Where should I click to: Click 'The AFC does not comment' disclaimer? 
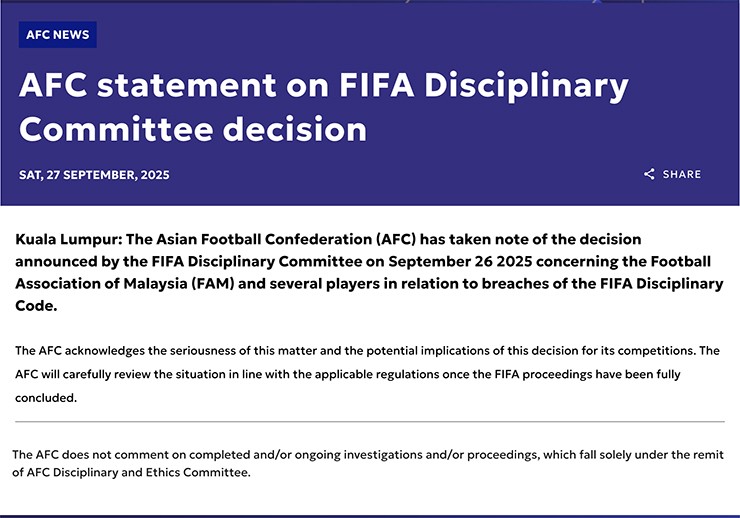90,455
